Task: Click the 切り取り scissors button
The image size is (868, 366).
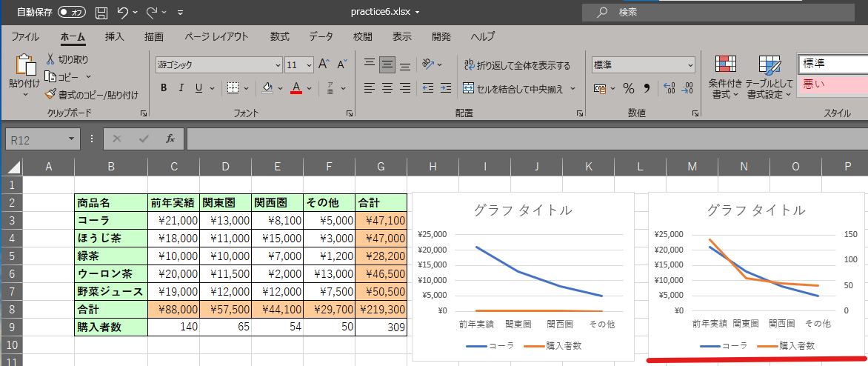Action: point(67,59)
